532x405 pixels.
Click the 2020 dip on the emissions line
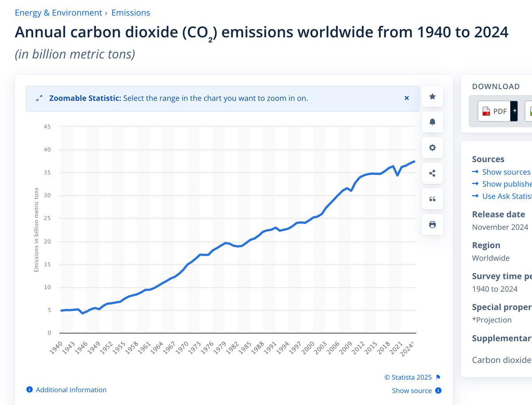tap(398, 175)
